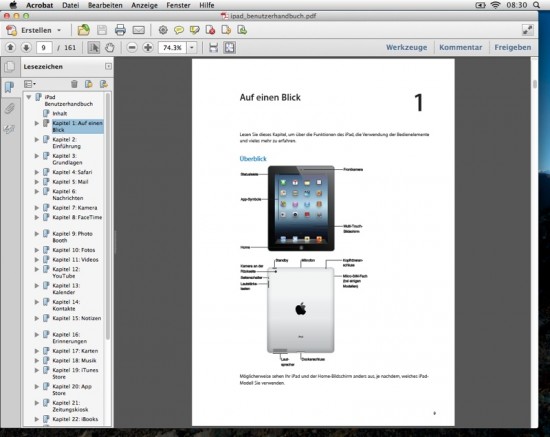Show the signatures panel
Image resolution: width=550 pixels, height=437 pixels.
(x=9, y=129)
